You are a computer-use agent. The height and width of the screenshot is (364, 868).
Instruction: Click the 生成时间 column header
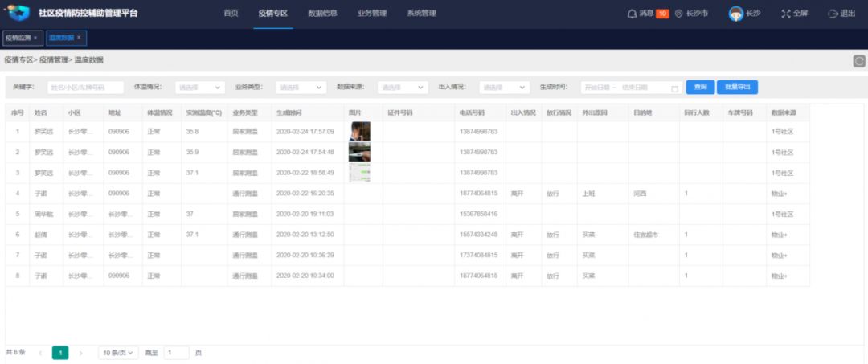click(289, 112)
